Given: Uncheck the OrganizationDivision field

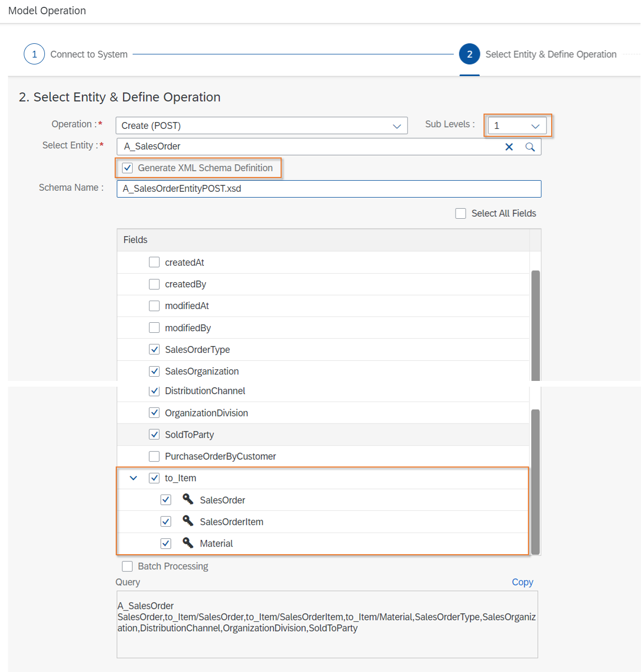Looking at the screenshot, I should tap(154, 413).
